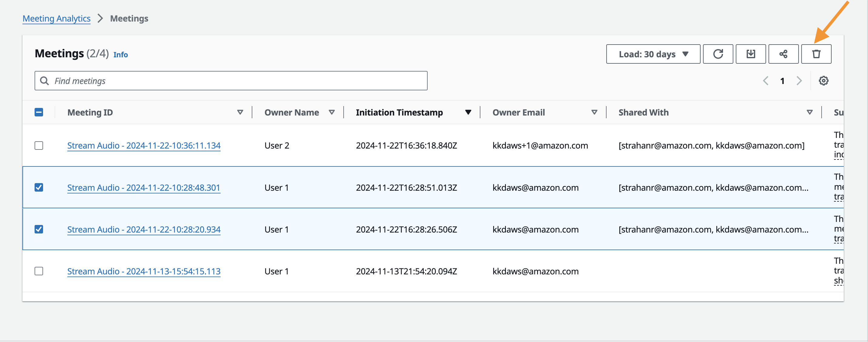Click the Info link beside Meetings

pos(120,55)
